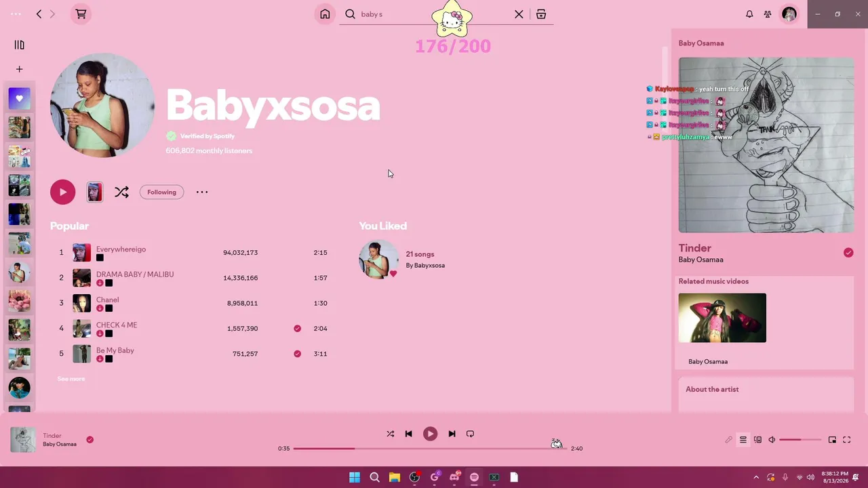Toggle the saved checkmark in the now playing bar
This screenshot has height=488, width=868.
pos(90,440)
